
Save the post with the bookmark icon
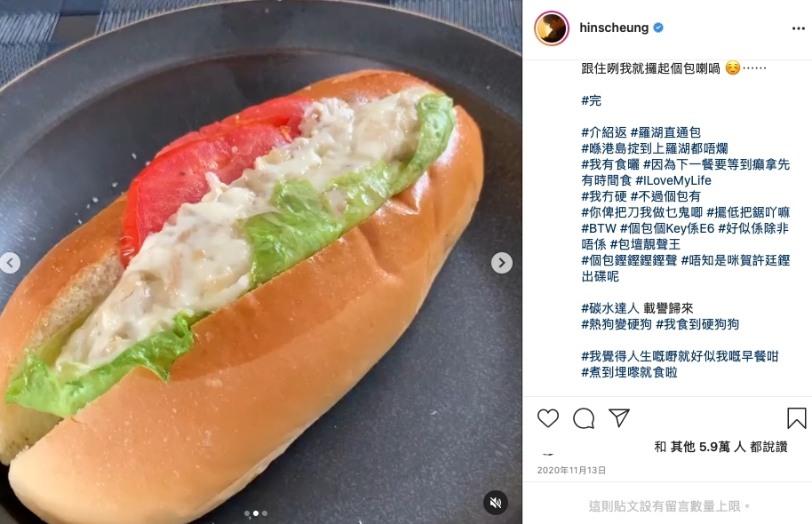click(x=797, y=418)
